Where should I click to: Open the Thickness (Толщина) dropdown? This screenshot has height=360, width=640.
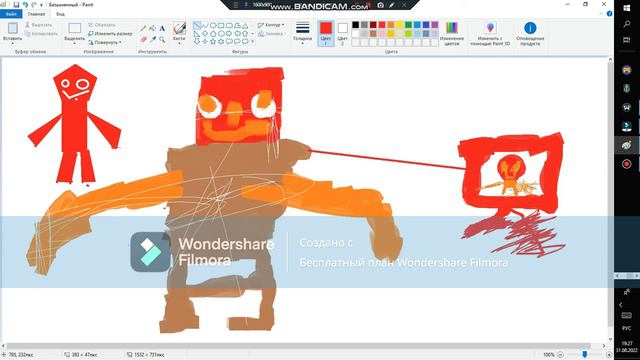[302, 33]
